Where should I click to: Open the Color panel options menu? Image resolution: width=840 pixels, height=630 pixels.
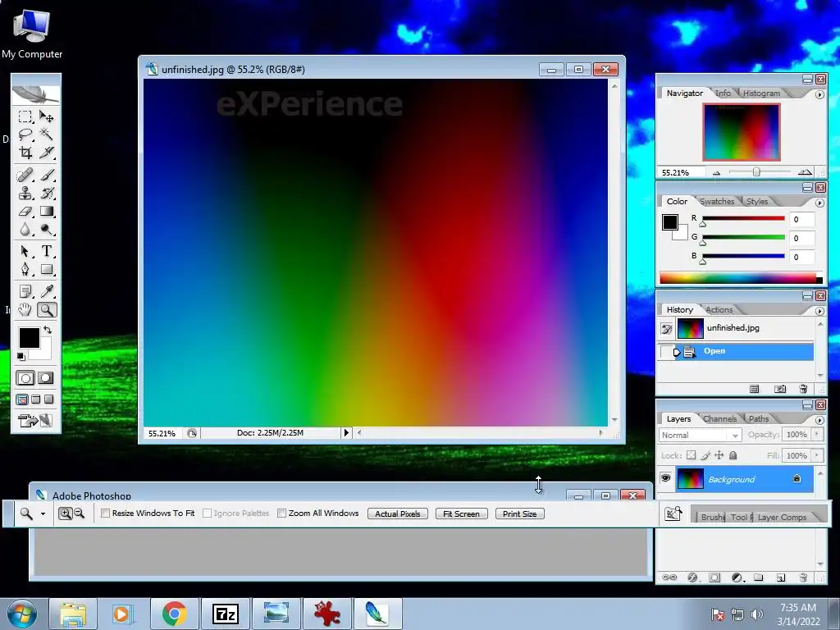point(819,203)
